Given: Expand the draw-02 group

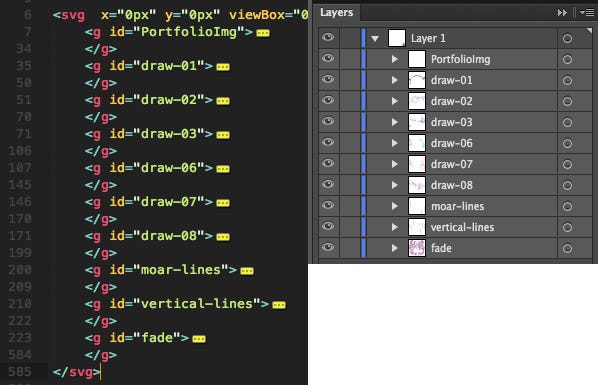Looking at the screenshot, I should pos(395,101).
